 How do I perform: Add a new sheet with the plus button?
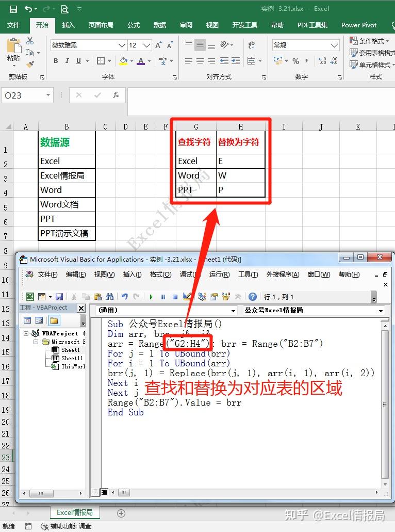point(121,513)
